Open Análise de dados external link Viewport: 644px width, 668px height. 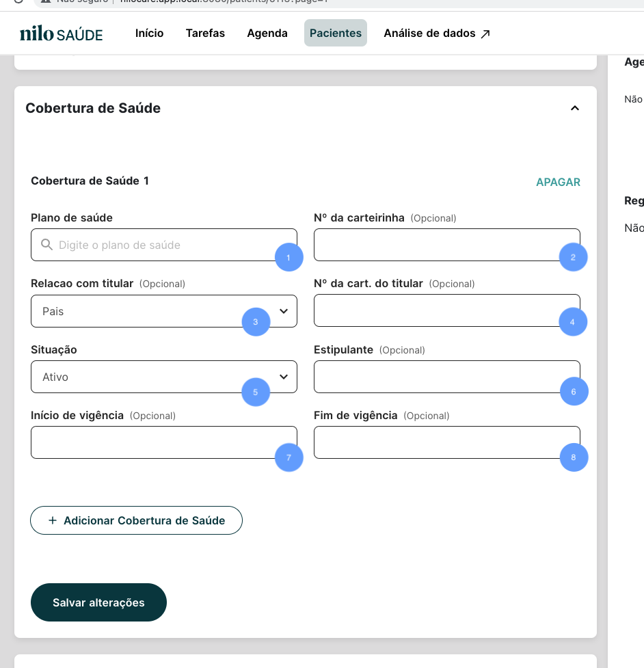point(437,33)
